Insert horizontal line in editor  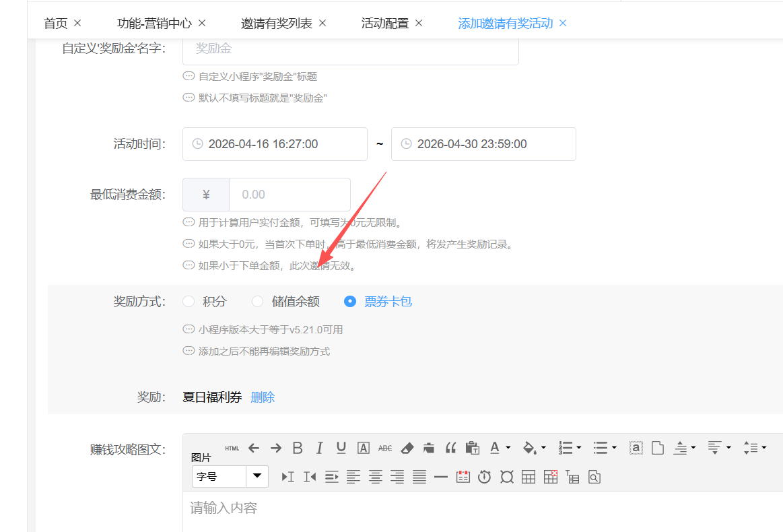tap(441, 477)
